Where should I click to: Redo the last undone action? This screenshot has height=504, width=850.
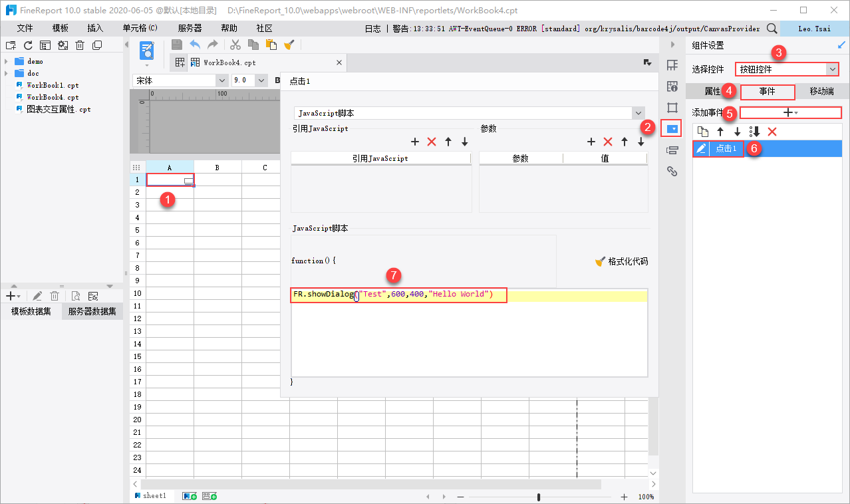pyautogui.click(x=213, y=45)
